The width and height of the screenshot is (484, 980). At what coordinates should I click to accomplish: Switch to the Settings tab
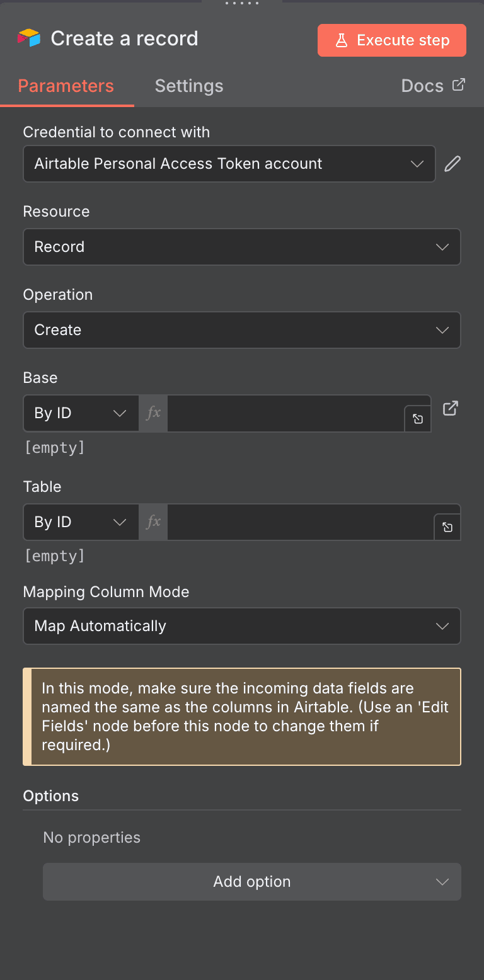(x=188, y=86)
